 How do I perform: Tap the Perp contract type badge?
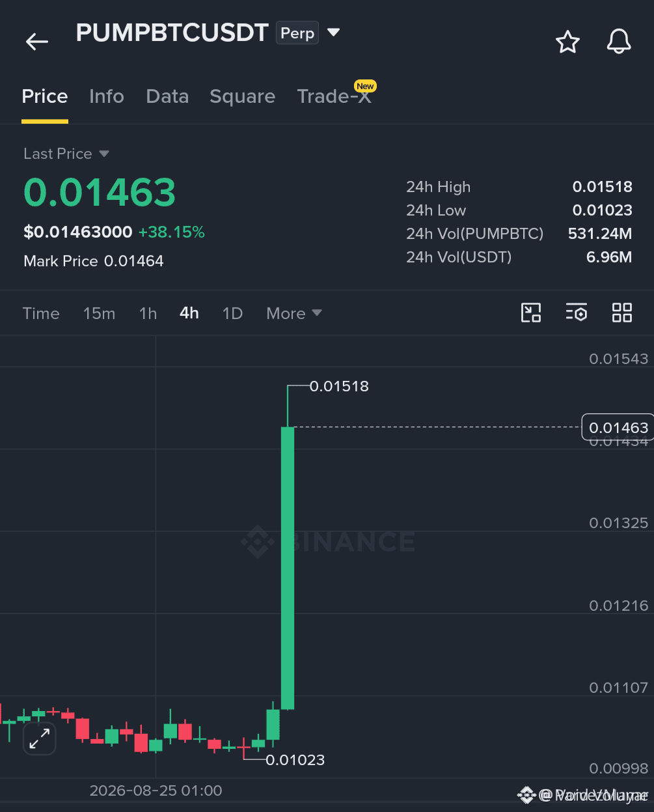coord(297,33)
